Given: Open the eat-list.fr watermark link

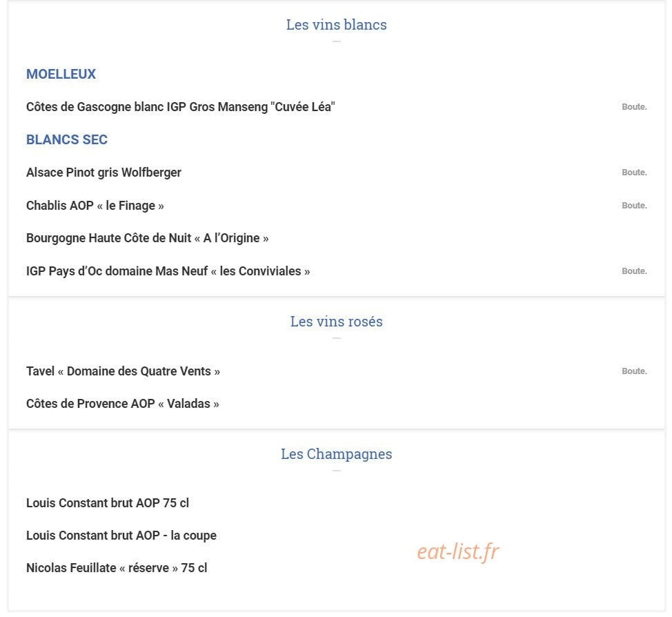Looking at the screenshot, I should click(458, 552).
